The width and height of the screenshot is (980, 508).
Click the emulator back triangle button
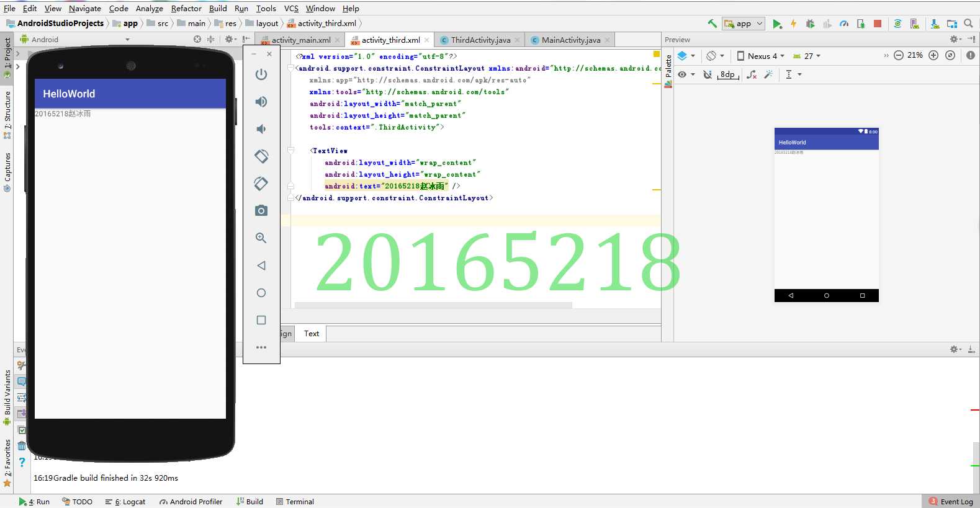tap(261, 265)
